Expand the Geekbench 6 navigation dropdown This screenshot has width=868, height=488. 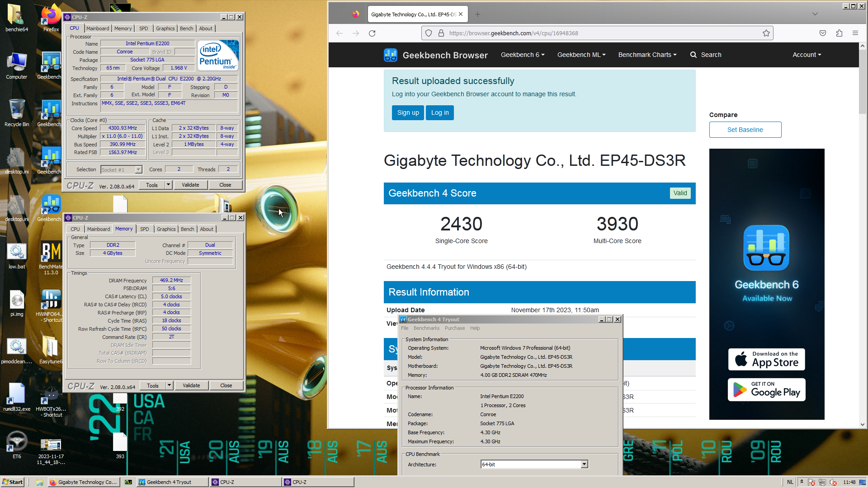point(522,55)
